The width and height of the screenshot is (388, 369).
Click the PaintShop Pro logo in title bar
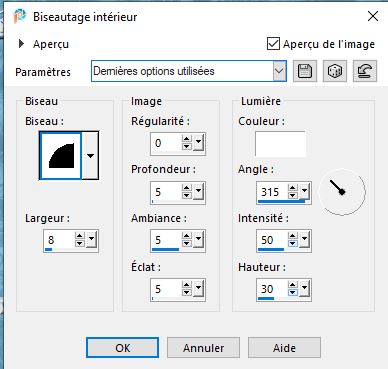20,16
